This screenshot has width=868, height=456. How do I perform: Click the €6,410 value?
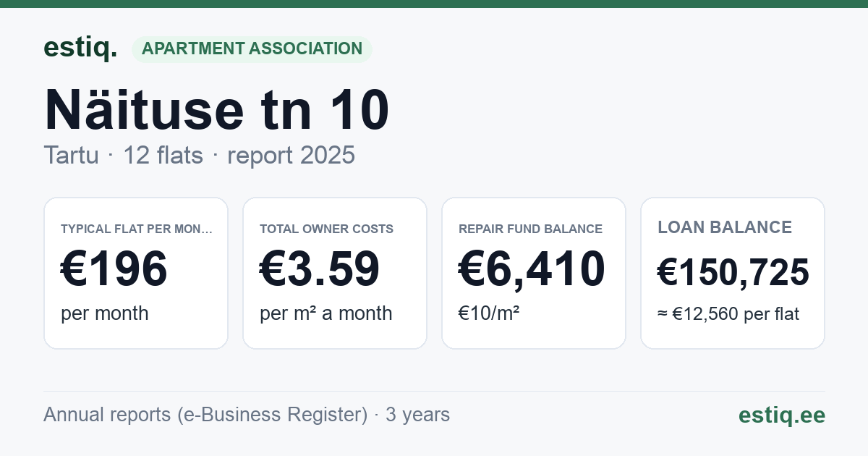click(532, 269)
